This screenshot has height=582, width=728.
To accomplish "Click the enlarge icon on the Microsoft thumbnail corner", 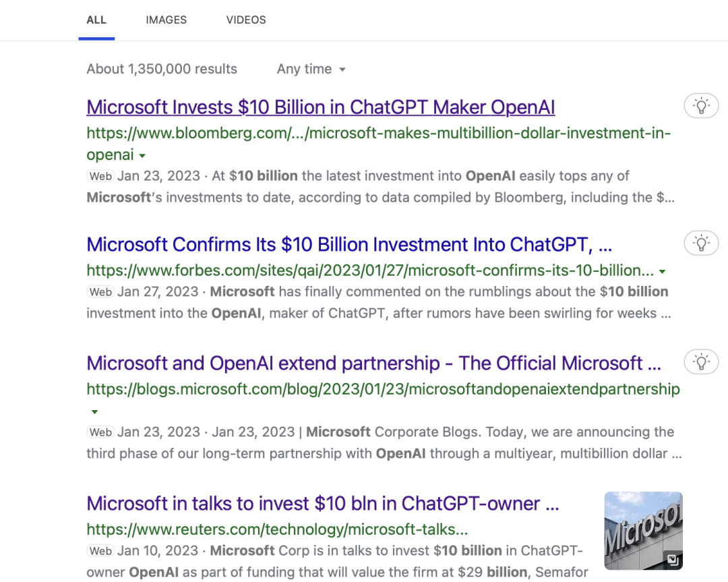I will pyautogui.click(x=672, y=560).
